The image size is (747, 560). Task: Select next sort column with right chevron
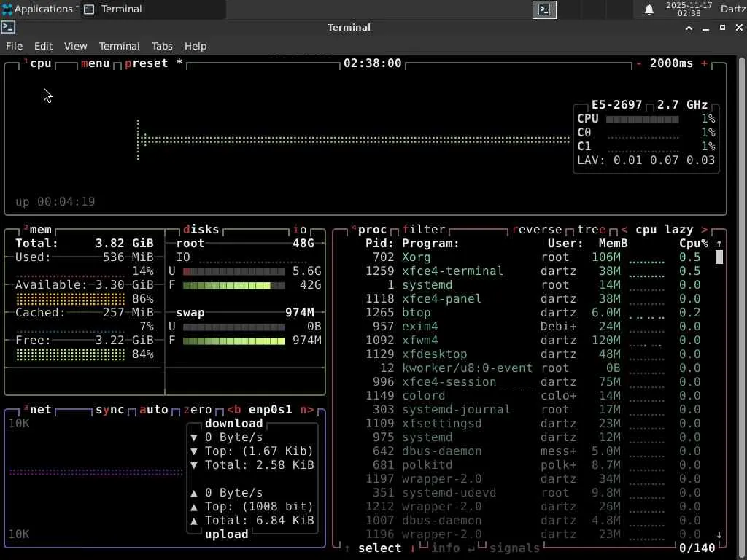point(704,230)
